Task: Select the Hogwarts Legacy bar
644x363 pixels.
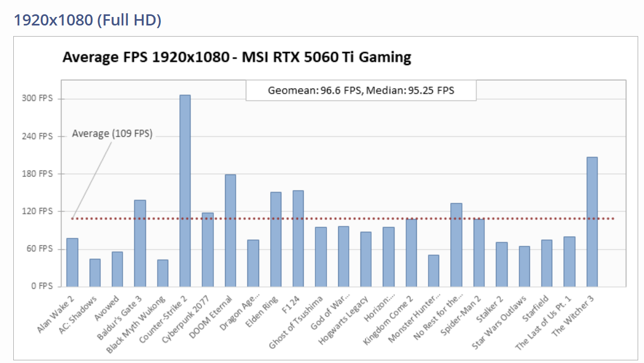Action: 366,260
